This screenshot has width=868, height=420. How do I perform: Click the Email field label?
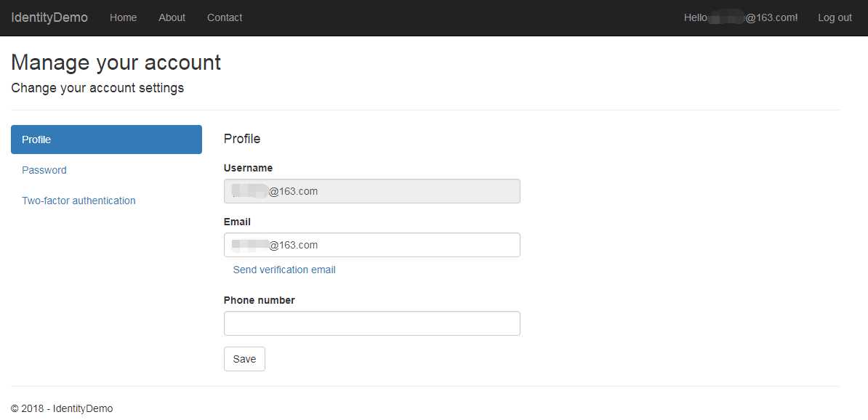(x=237, y=222)
